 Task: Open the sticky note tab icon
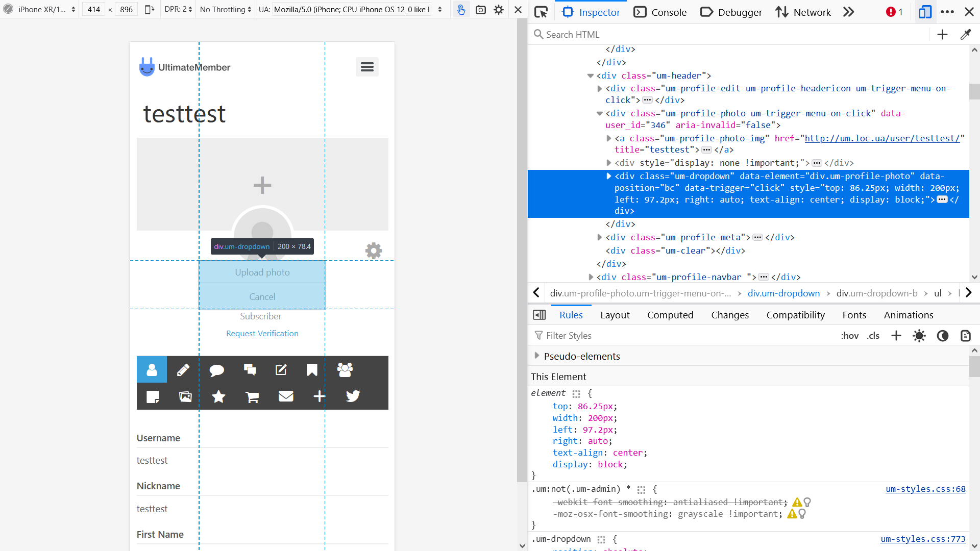point(153,396)
